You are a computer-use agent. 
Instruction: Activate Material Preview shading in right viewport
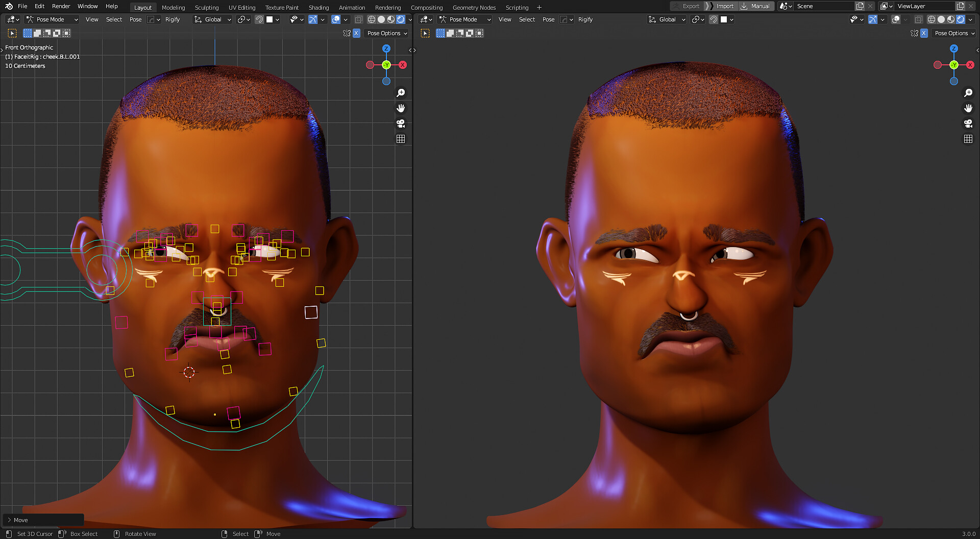[950, 19]
